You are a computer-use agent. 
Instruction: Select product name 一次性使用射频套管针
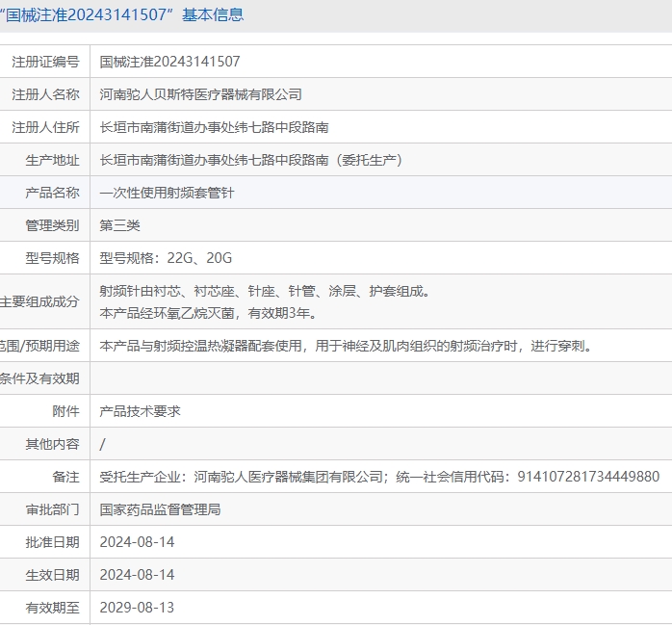tap(167, 193)
